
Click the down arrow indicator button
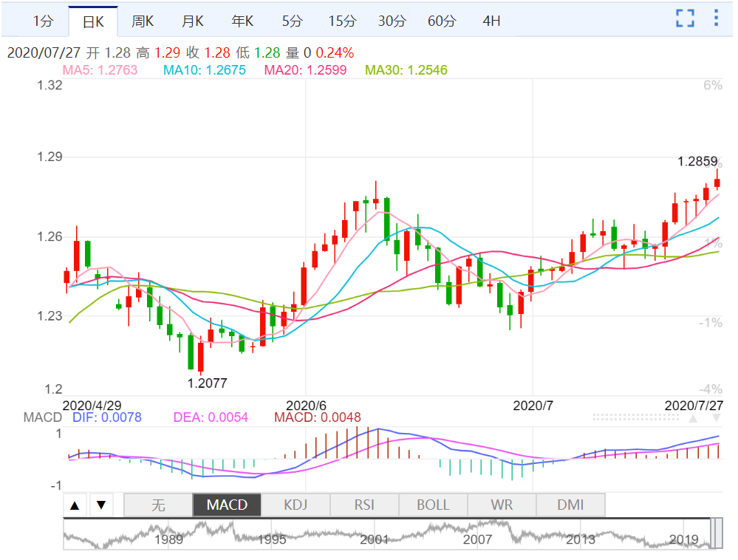[x=101, y=505]
